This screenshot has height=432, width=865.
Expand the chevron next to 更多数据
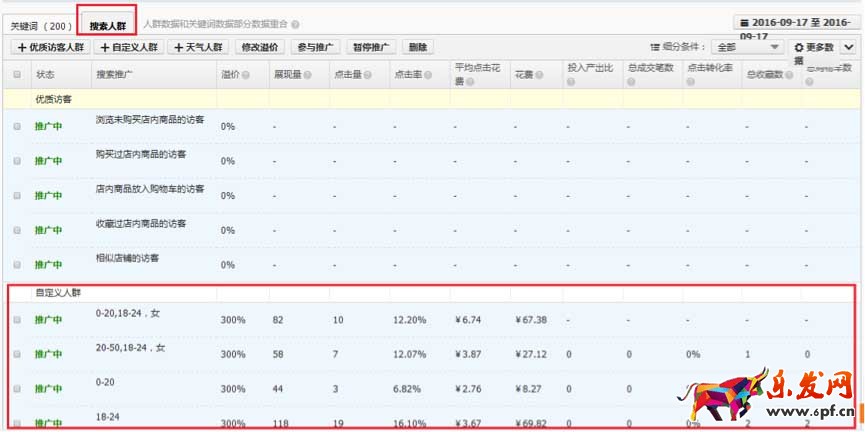[848, 47]
